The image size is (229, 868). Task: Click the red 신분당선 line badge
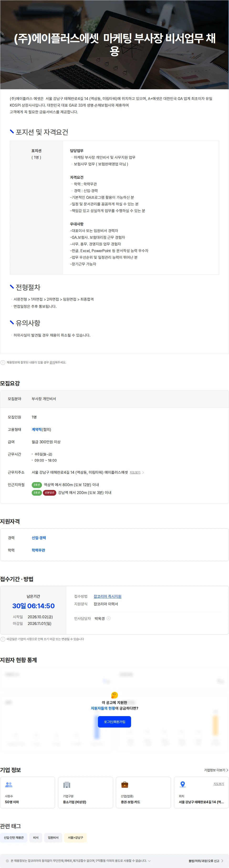pos(49,493)
